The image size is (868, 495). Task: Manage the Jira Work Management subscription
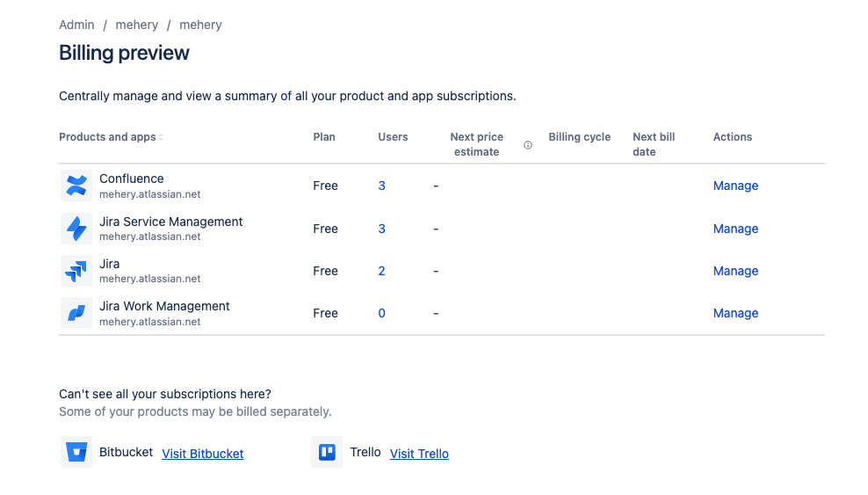(735, 313)
